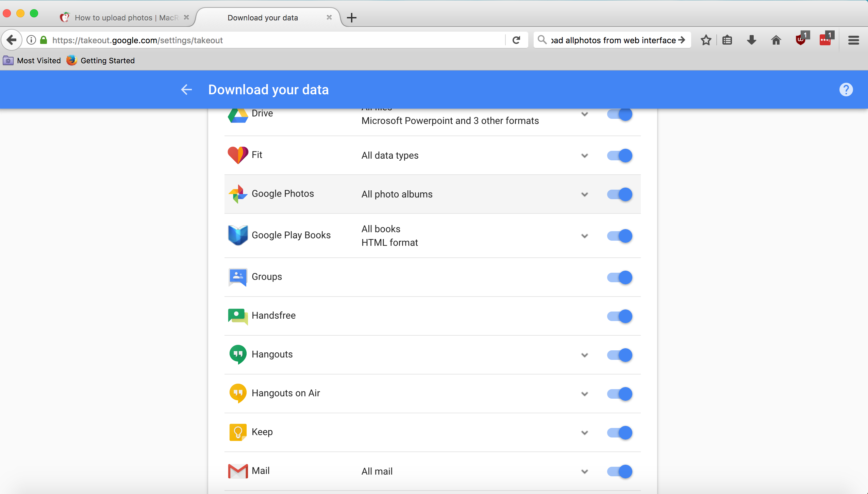Open a new browser tab

click(352, 18)
